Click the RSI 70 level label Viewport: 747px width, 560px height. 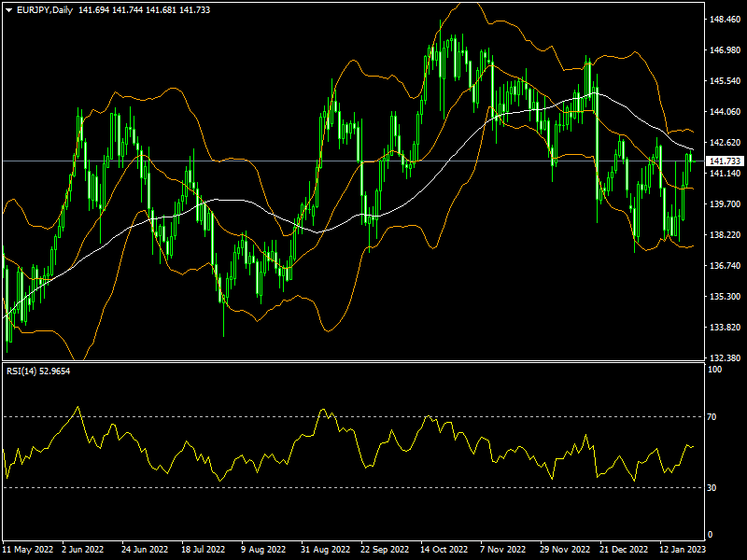pyautogui.click(x=712, y=417)
